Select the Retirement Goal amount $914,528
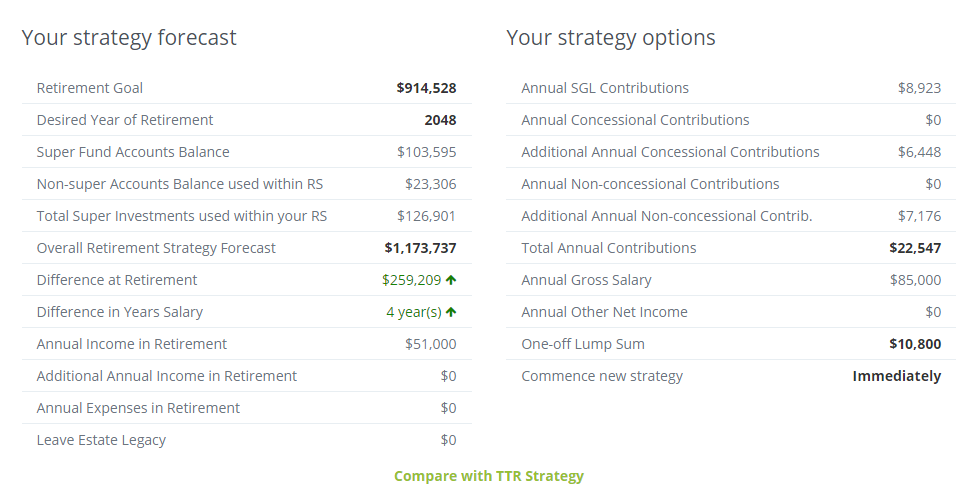The image size is (970, 504). point(426,88)
